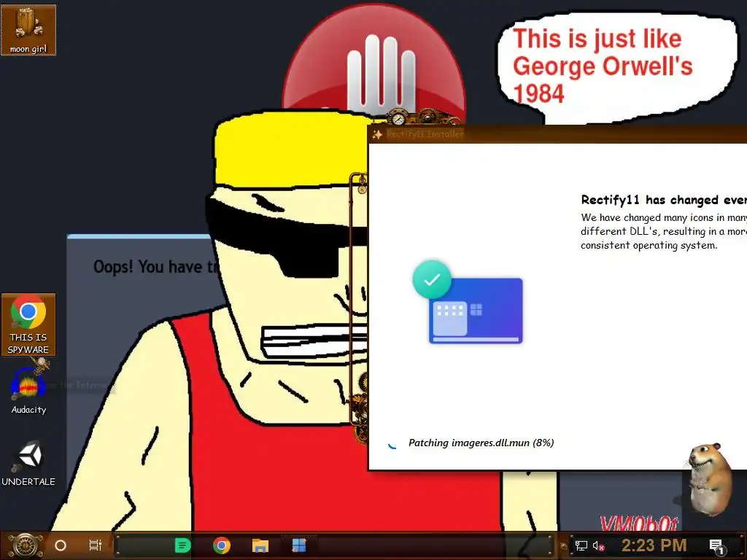Open File Explorer from the taskbar
747x560 pixels.
pos(260,545)
